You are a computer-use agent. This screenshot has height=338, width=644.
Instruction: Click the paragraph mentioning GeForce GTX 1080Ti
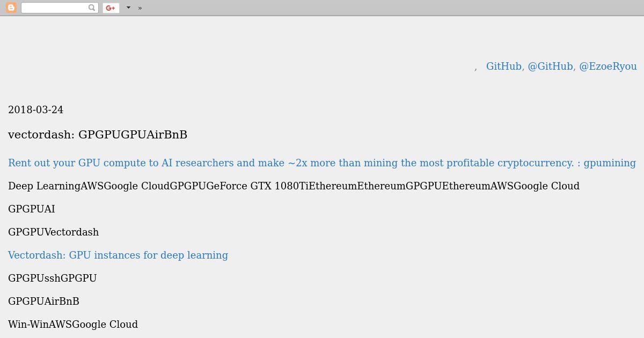tap(294, 186)
